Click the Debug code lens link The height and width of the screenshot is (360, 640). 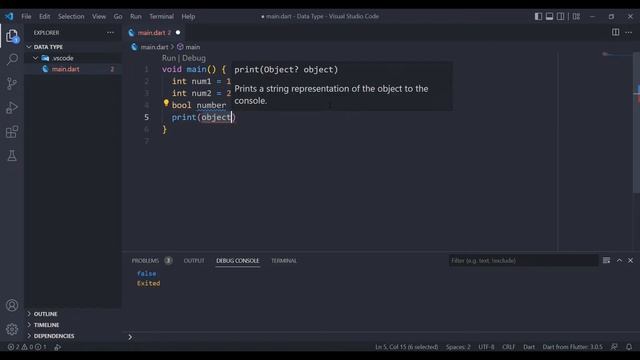pos(194,58)
